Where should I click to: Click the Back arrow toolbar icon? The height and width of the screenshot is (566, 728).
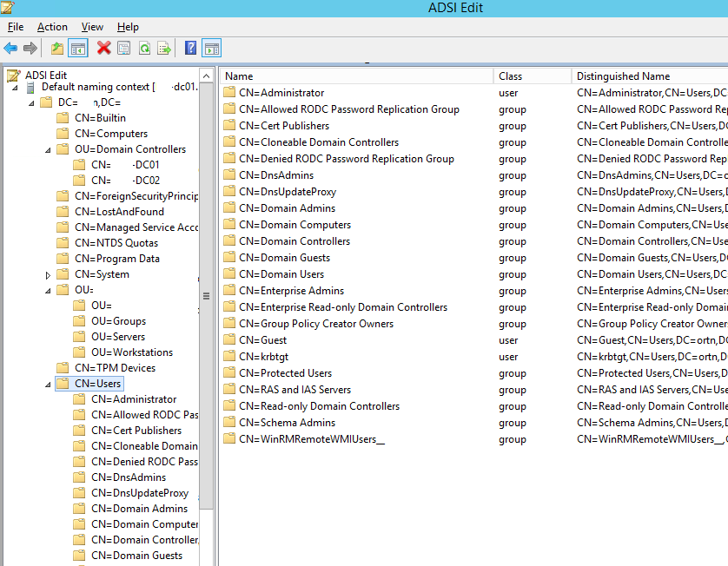tap(10, 48)
